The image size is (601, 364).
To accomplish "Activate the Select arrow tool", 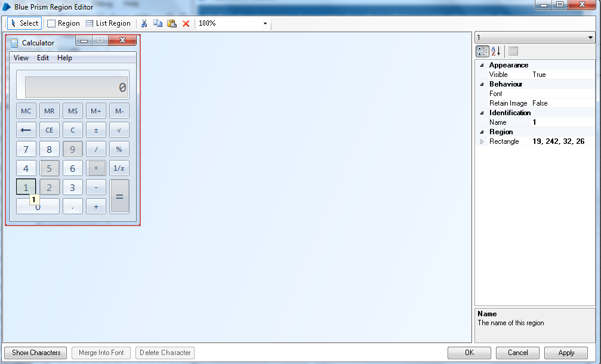I will click(x=24, y=23).
